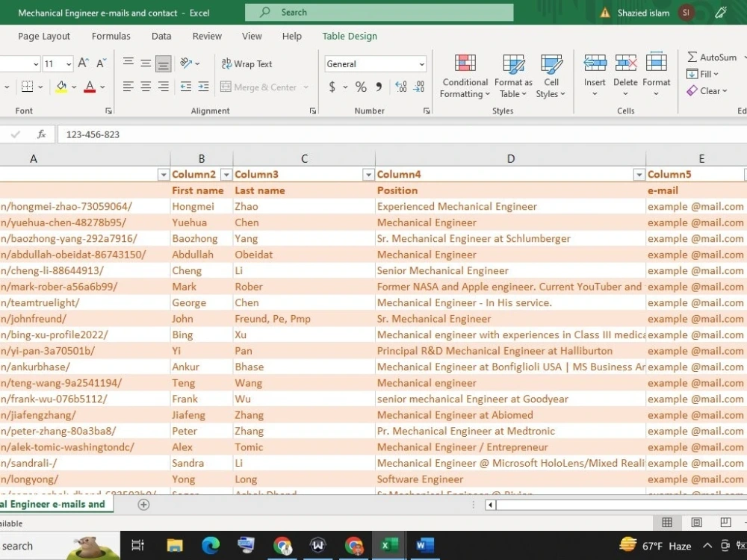Open the Formulas tab
This screenshot has height=560, width=747.
tap(111, 36)
